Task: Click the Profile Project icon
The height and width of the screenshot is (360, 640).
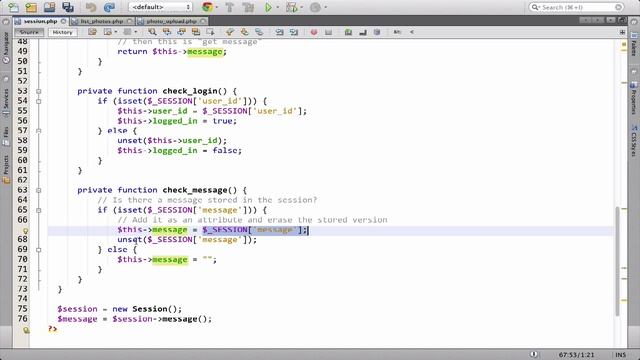Action: (x=315, y=7)
